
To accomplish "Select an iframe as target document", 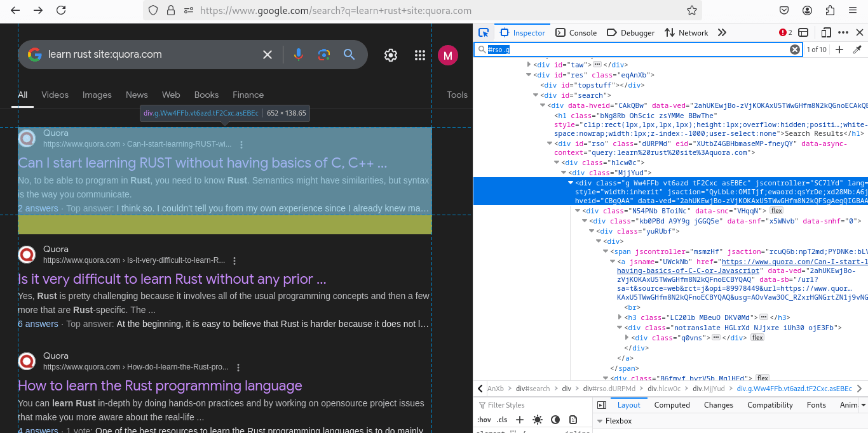I will (x=803, y=32).
